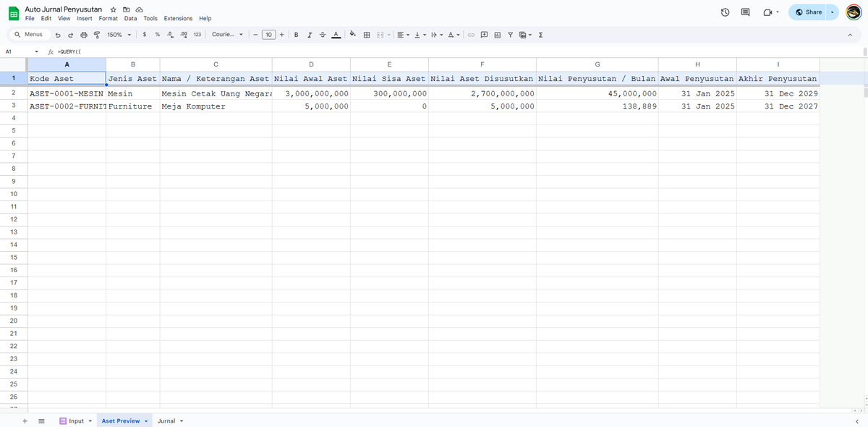Open the Share options dropdown arrow
Screen dimensions: 868x427
coord(832,12)
